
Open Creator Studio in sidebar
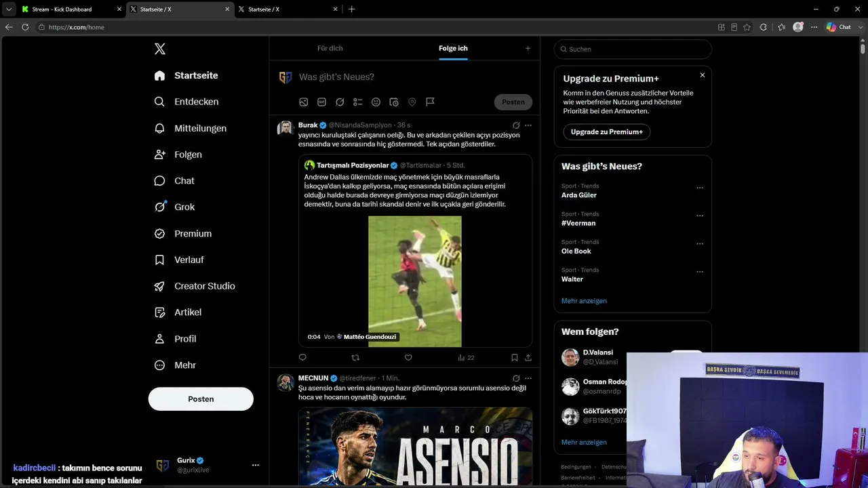coord(195,286)
